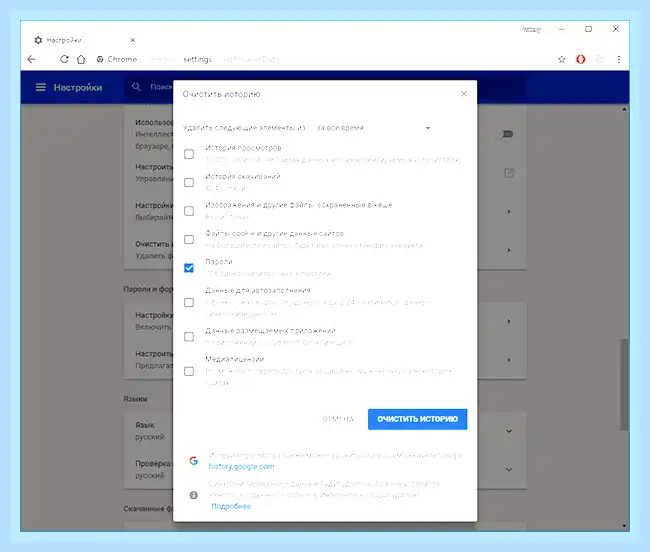Check cookie files and site data checkbox
650x552 pixels.
(189, 240)
